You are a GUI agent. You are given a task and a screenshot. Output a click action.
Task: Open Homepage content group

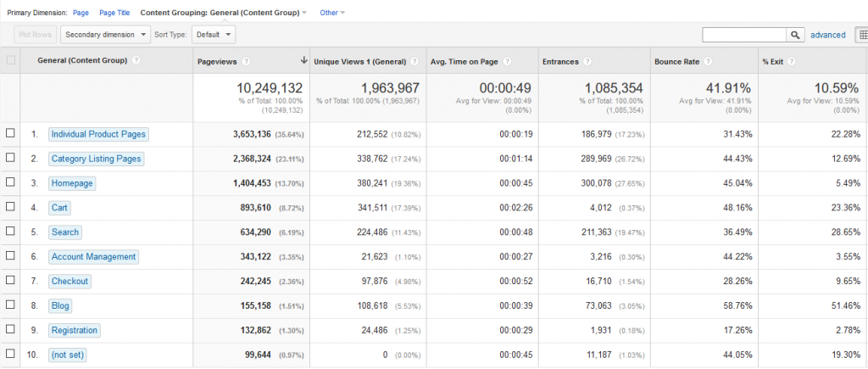pos(72,183)
